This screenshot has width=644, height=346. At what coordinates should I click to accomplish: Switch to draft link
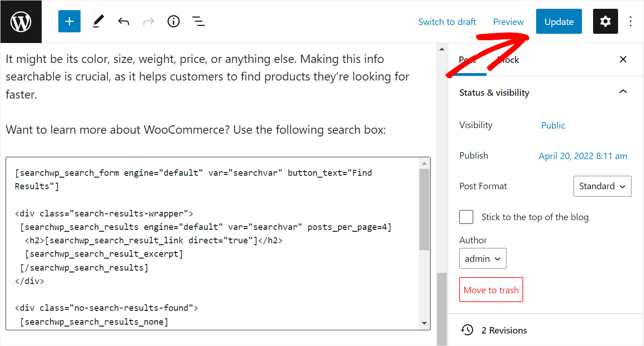(447, 22)
